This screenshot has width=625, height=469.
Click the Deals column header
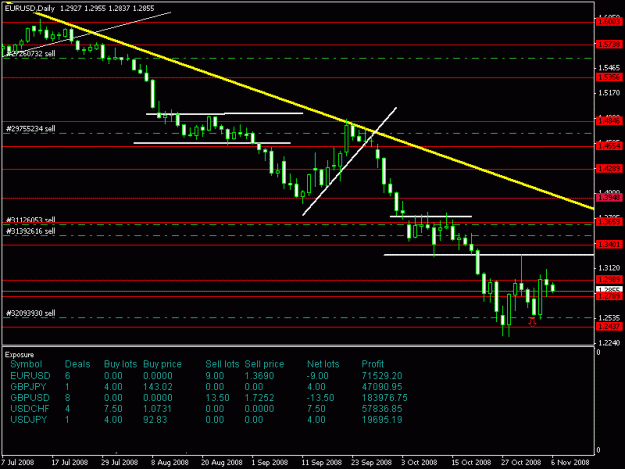77,364
